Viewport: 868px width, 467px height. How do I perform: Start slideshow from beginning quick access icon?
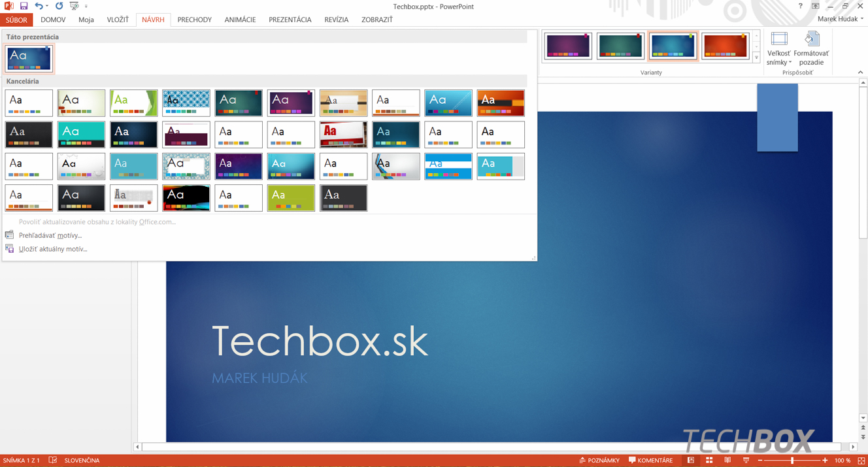point(74,6)
